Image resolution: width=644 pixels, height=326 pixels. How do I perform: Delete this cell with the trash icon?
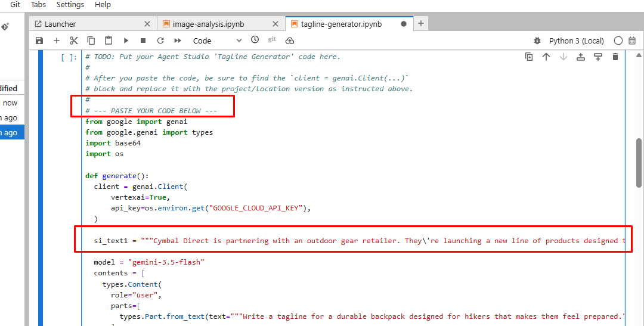pyautogui.click(x=615, y=57)
